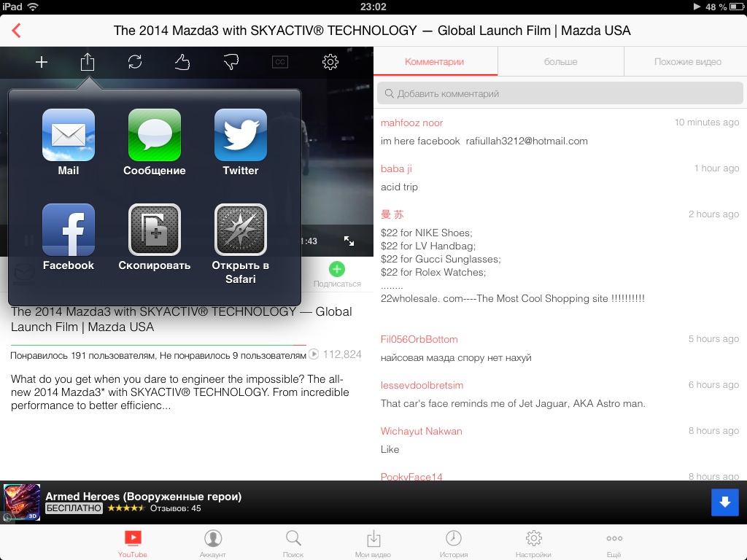
Task: Tap the Armed Heroes ad thumbnail
Action: pyautogui.click(x=22, y=502)
